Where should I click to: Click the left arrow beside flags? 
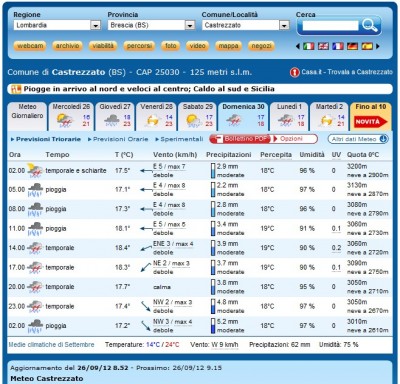298,46
